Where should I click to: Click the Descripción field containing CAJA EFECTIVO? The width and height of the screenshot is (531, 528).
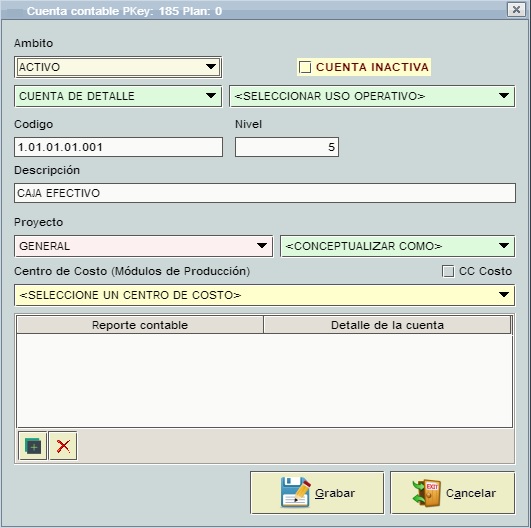coord(265,193)
